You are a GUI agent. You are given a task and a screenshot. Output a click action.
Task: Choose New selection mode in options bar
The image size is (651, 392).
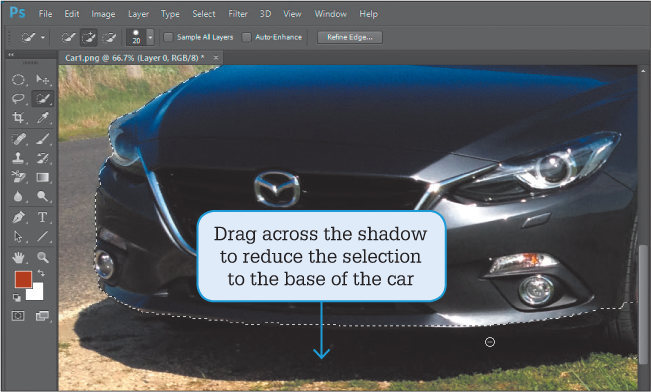coord(68,38)
